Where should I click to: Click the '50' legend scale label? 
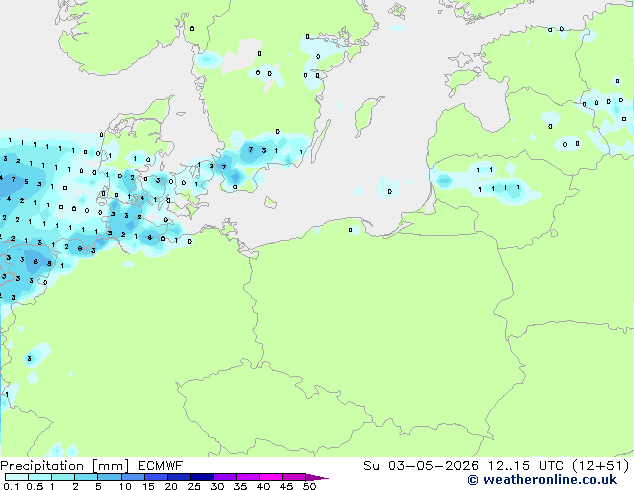(309, 486)
